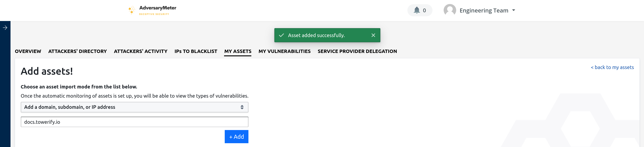Switch to the Overview tab
Image resolution: width=644 pixels, height=147 pixels.
tap(28, 51)
